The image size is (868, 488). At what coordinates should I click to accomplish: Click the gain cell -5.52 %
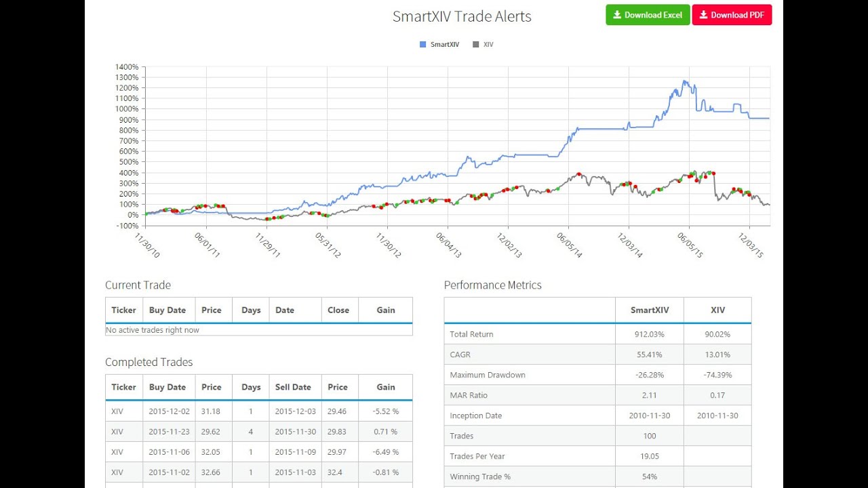[386, 411]
